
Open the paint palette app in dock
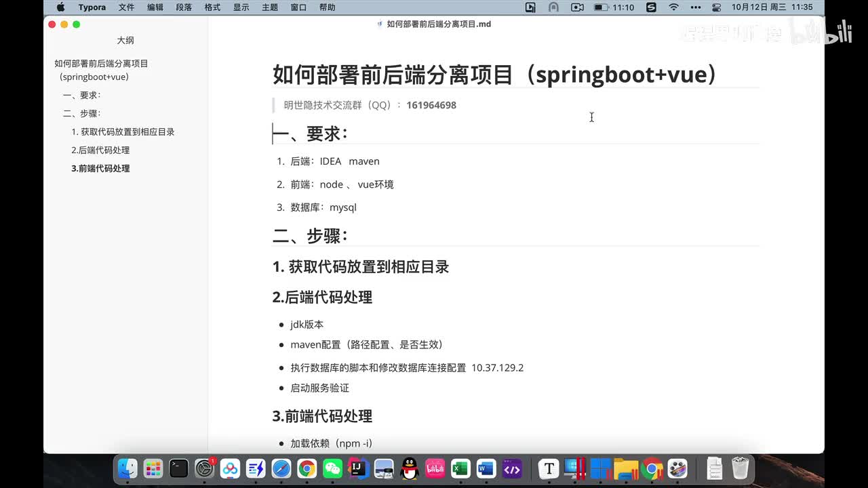pyautogui.click(x=677, y=468)
